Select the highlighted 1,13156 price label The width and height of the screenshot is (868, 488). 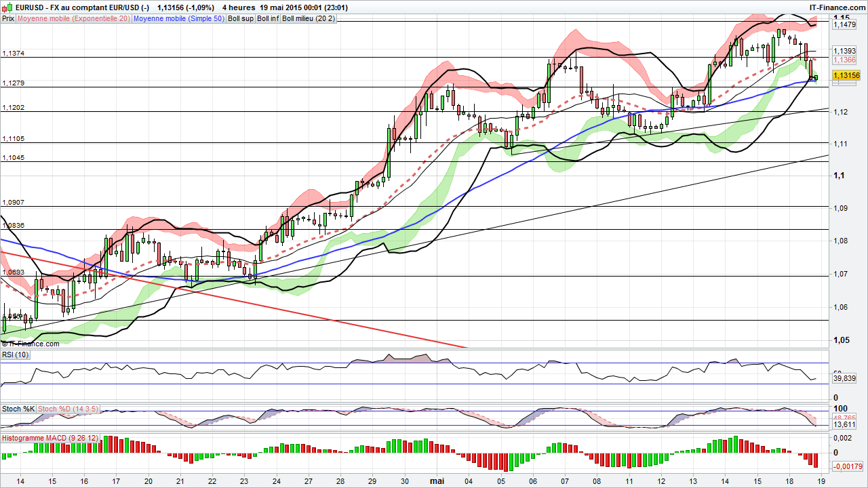tap(846, 76)
